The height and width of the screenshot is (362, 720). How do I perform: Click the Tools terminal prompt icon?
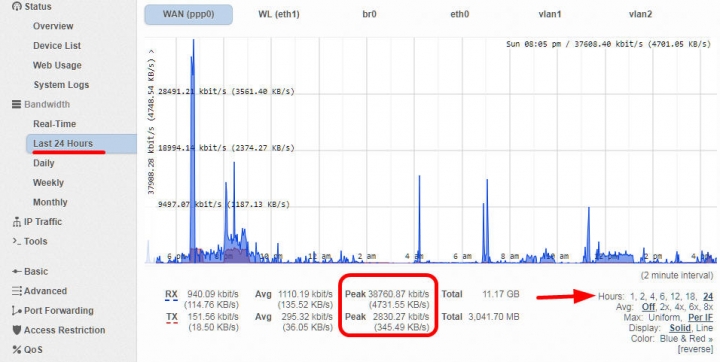17,241
